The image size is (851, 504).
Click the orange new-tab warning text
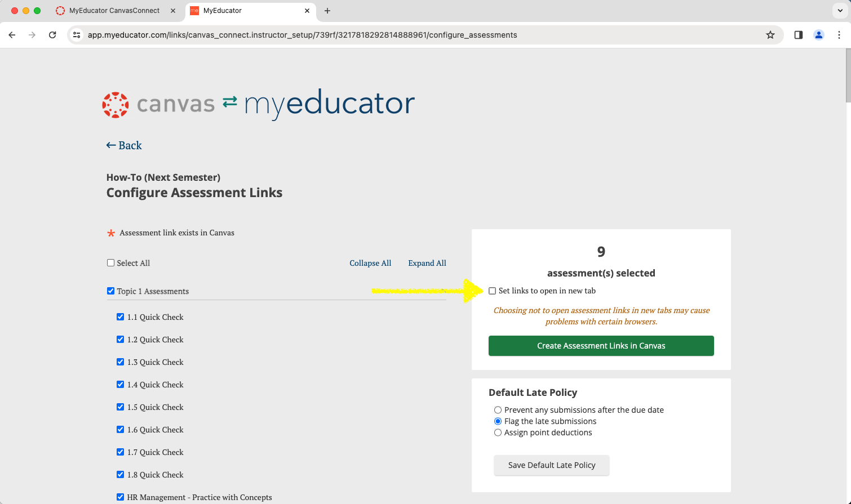pos(601,316)
